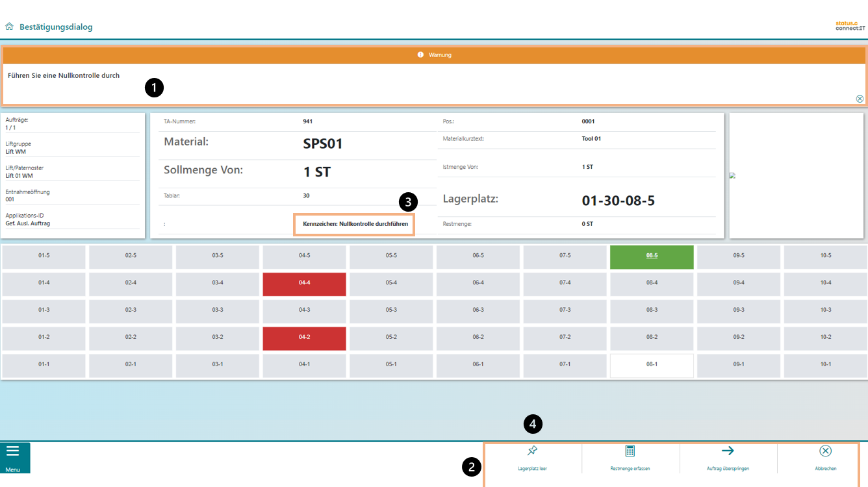This screenshot has height=487, width=868.
Task: Select the red storage cell 04-4
Action: coord(304,283)
